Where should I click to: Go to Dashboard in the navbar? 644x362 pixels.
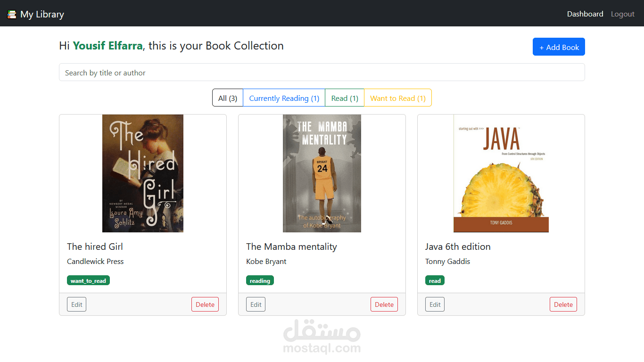(585, 14)
